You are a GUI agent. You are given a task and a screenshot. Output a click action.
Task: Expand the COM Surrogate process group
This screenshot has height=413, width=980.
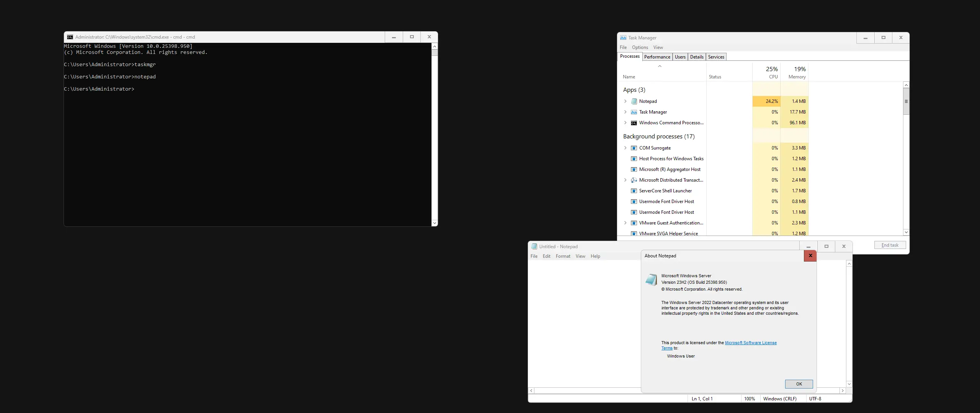pyautogui.click(x=626, y=148)
